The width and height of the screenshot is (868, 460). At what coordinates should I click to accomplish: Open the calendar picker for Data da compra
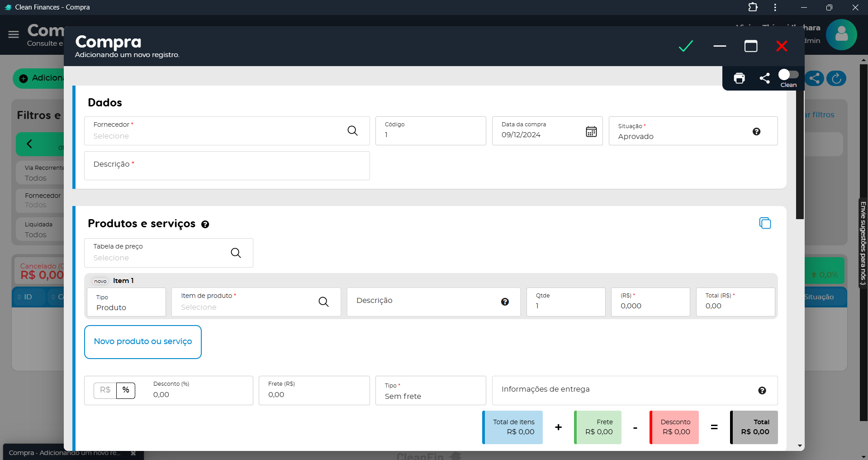(591, 132)
